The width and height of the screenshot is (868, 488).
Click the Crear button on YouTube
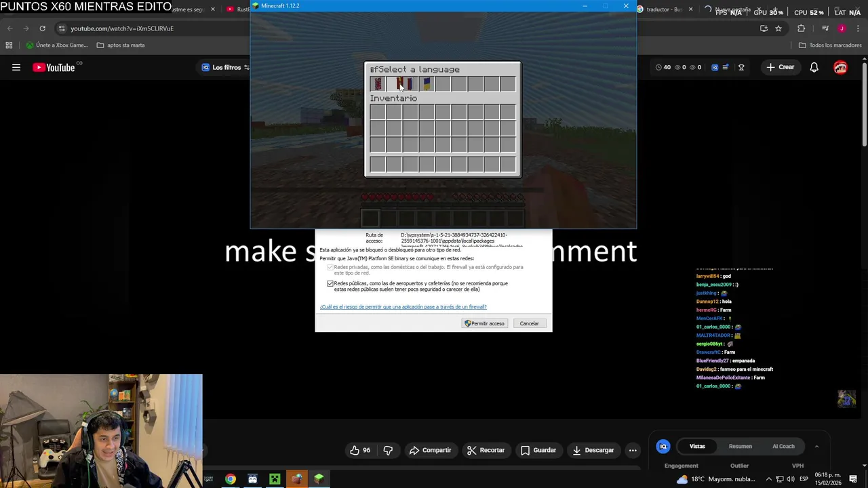point(780,67)
